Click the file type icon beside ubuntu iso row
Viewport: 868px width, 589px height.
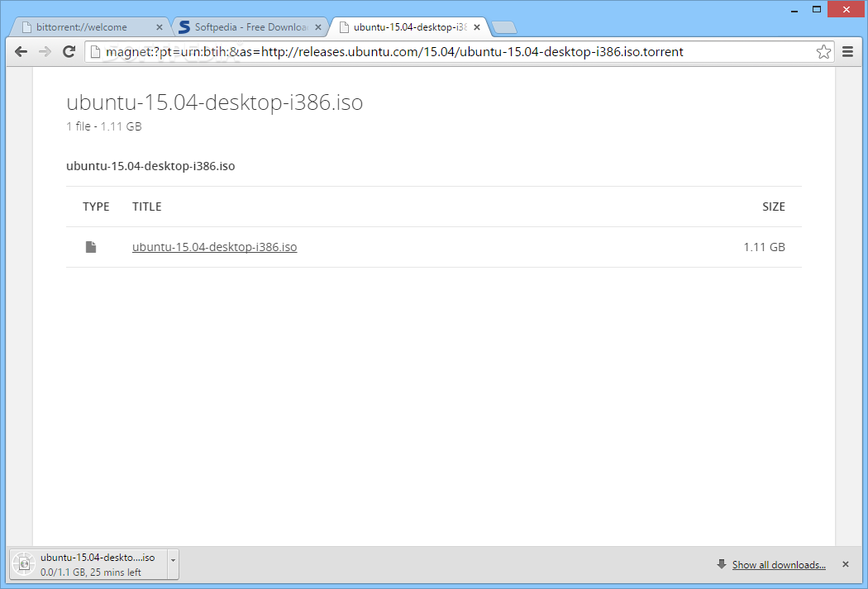(91, 247)
